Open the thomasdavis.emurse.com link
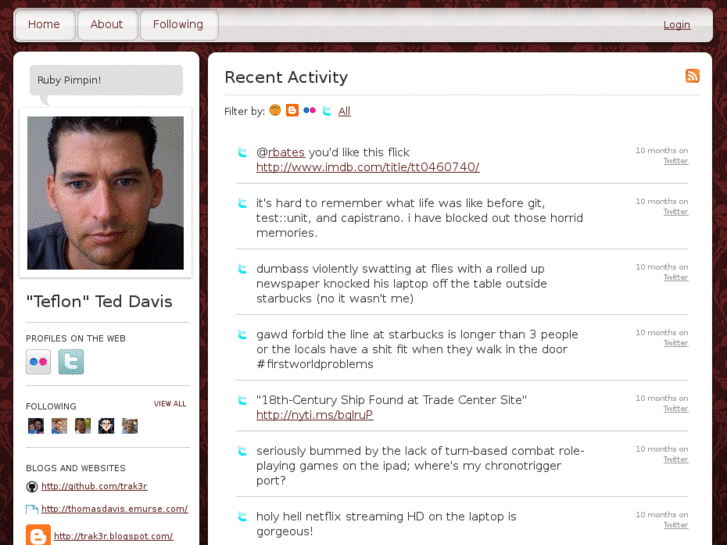The width and height of the screenshot is (727, 545). 115,509
